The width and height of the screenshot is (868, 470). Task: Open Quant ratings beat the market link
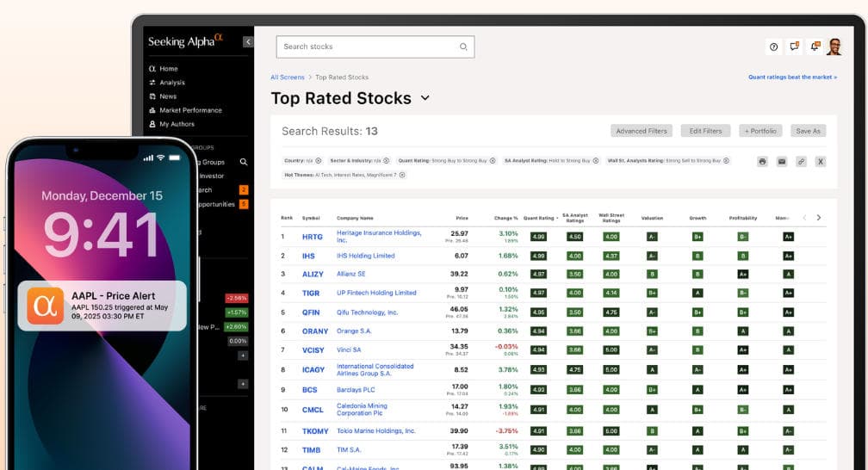793,77
